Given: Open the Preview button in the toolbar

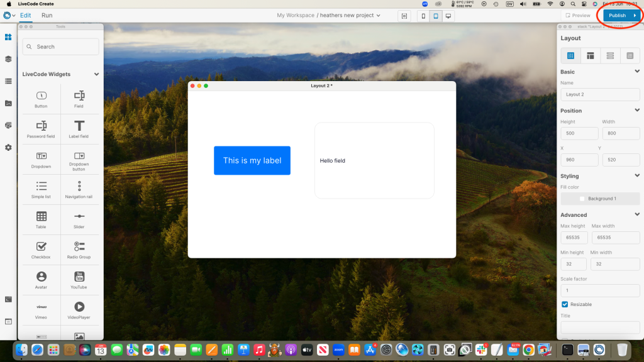Looking at the screenshot, I should pos(580,16).
